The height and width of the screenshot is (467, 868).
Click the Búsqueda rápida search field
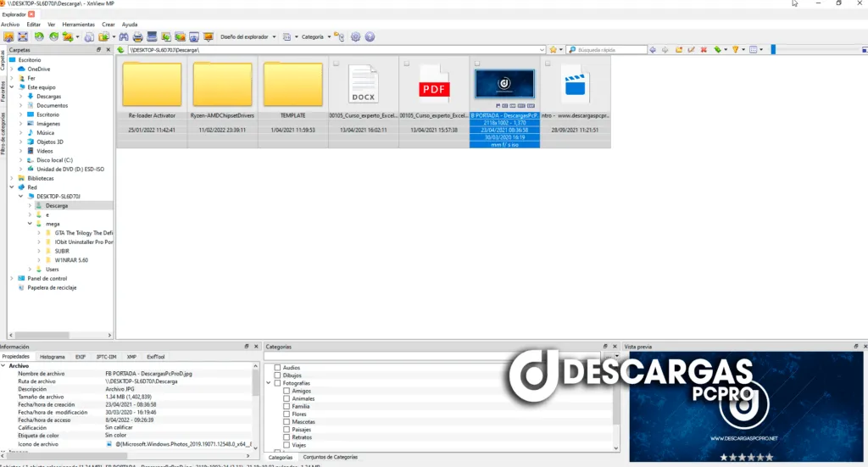point(610,50)
